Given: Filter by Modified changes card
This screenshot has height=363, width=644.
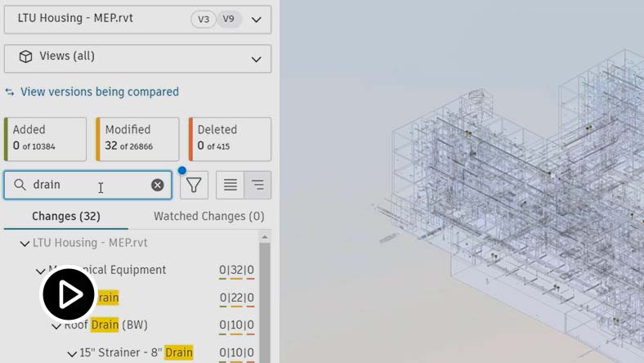Looking at the screenshot, I should point(137,139).
